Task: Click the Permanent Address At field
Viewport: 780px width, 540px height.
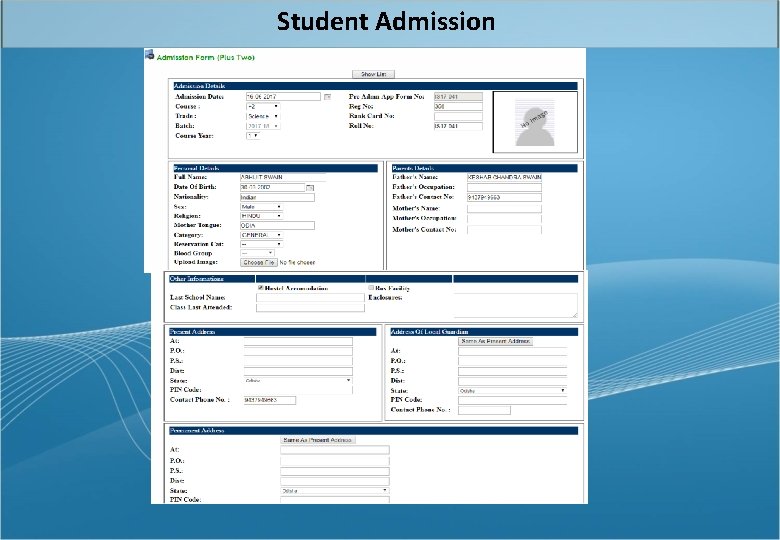Action: coord(335,450)
